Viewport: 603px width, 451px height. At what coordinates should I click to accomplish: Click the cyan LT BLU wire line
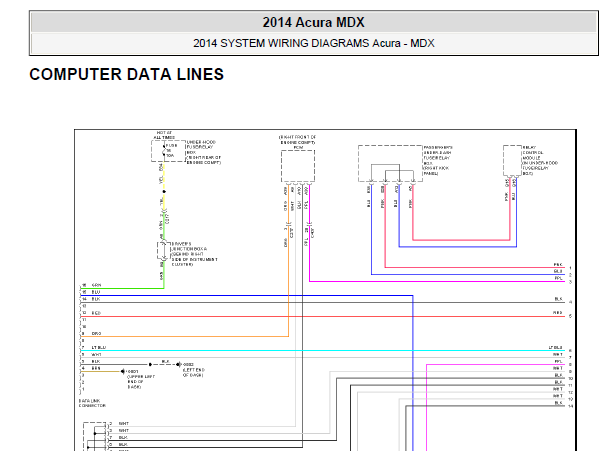point(323,351)
